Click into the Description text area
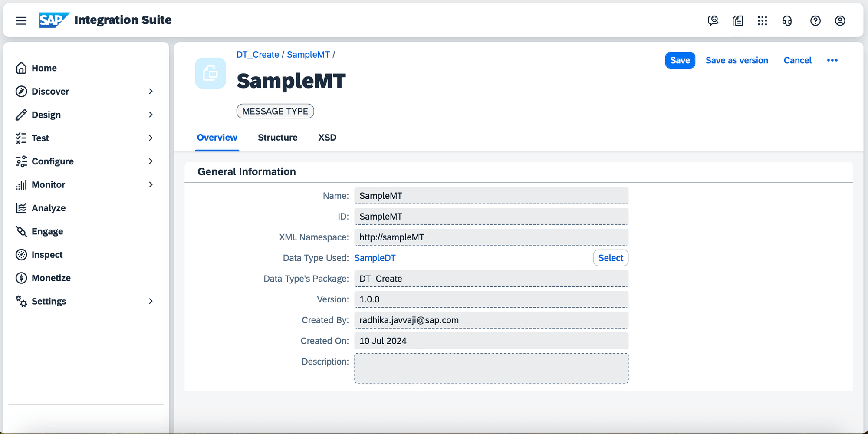Screen dimensions: 868x434 click(491, 368)
